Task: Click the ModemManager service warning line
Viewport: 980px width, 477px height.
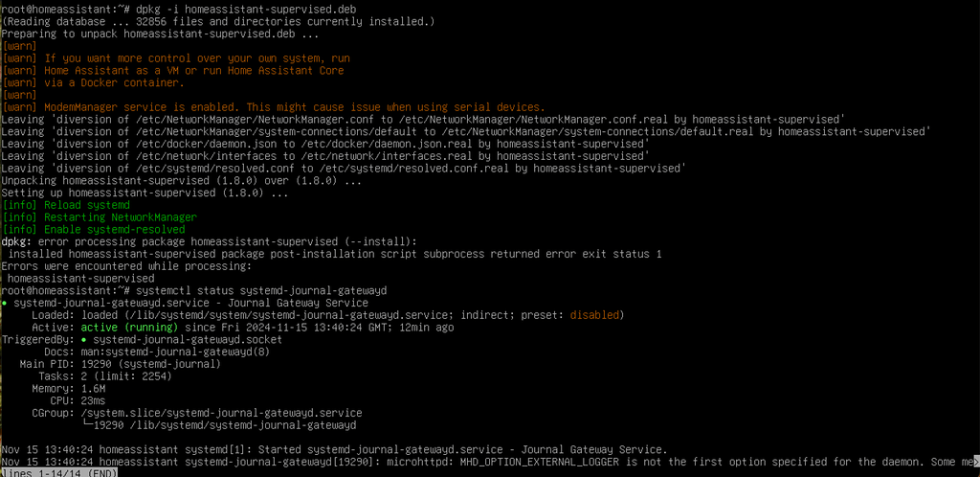Action: point(274,107)
